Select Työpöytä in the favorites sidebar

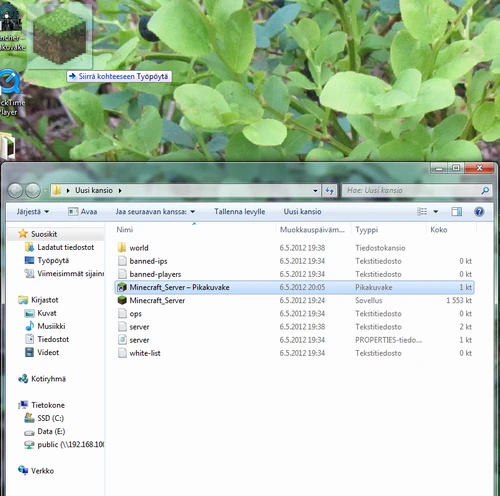pyautogui.click(x=53, y=260)
